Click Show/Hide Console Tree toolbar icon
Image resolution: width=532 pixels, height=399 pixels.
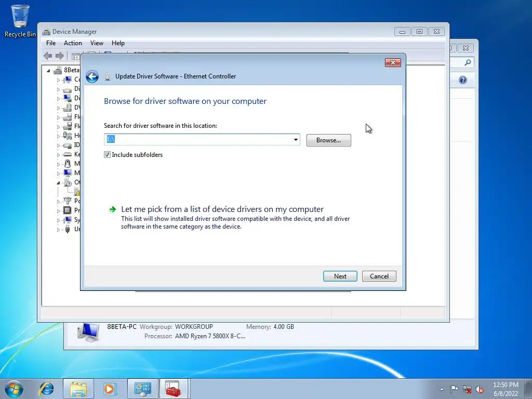(75, 56)
